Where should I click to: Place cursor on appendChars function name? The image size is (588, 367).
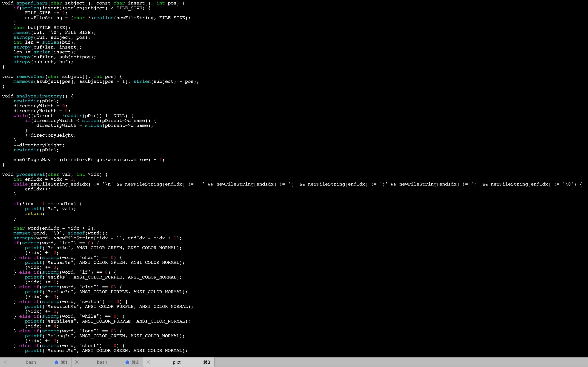pos(32,3)
